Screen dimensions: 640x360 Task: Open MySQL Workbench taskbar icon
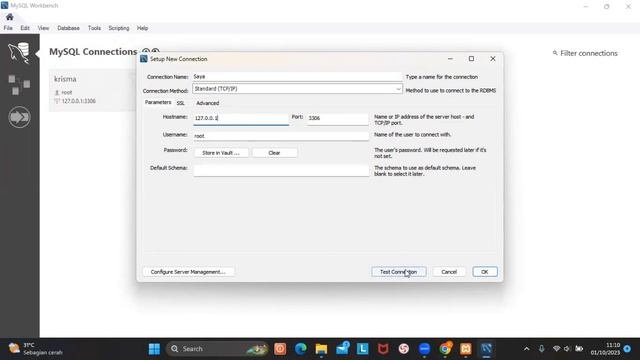[486, 349]
